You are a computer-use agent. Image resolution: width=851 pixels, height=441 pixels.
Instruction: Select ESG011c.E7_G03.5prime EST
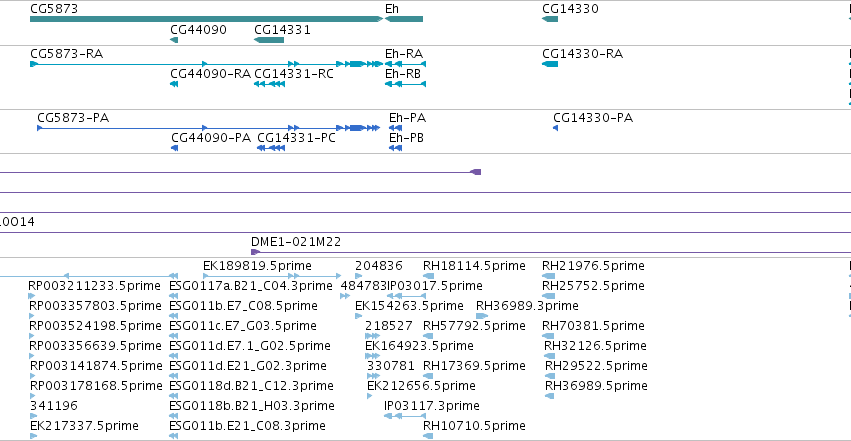click(174, 336)
